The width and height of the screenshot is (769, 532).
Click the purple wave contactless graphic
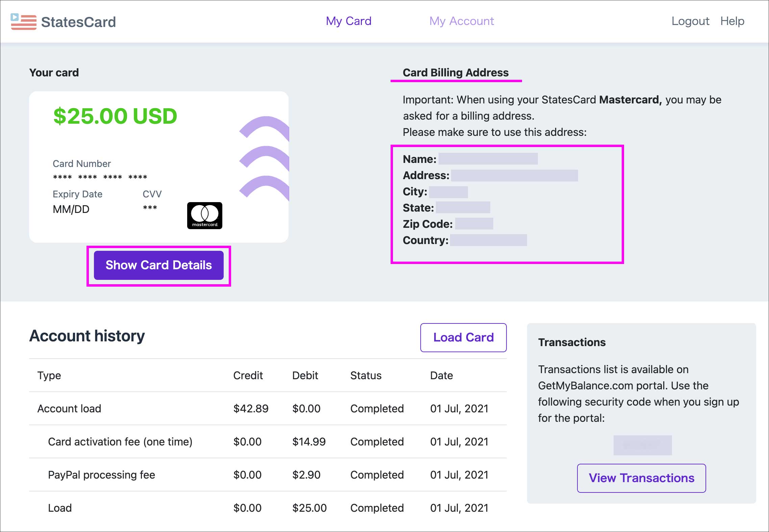265,156
